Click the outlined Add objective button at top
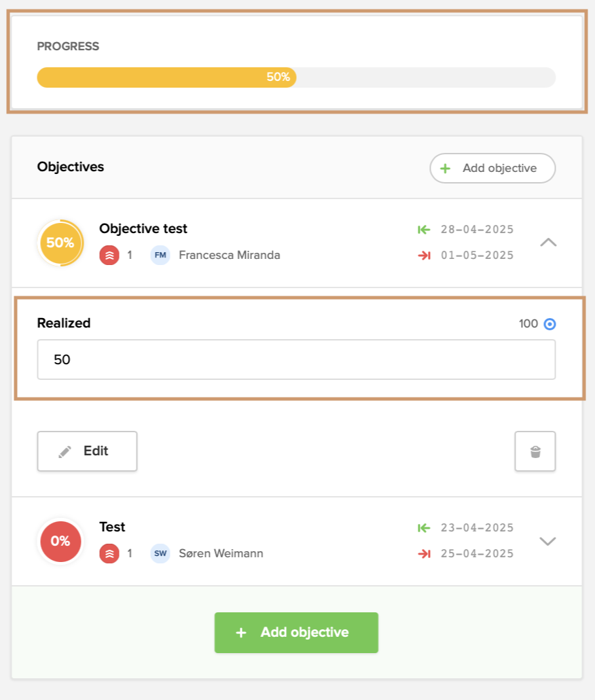The image size is (595, 700). [492, 169]
